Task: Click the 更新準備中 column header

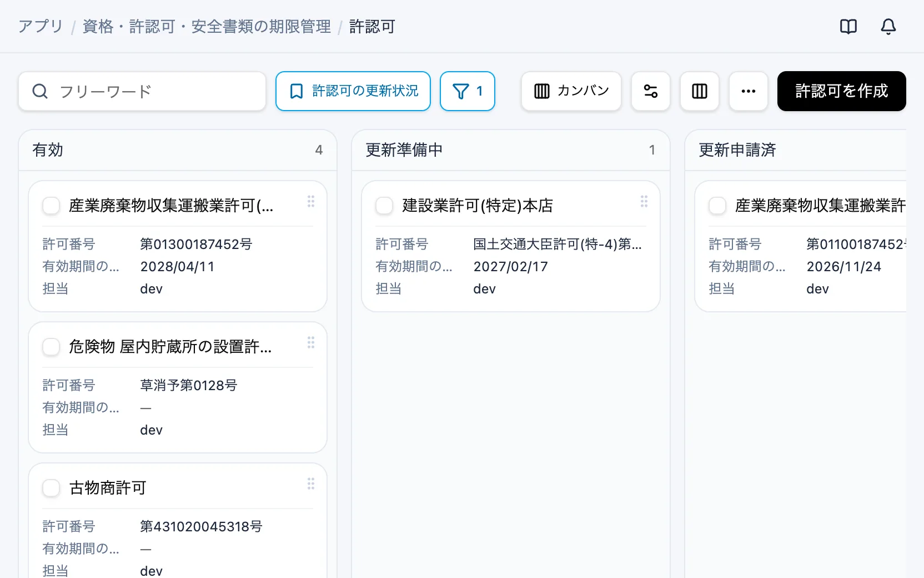Action: coord(511,150)
